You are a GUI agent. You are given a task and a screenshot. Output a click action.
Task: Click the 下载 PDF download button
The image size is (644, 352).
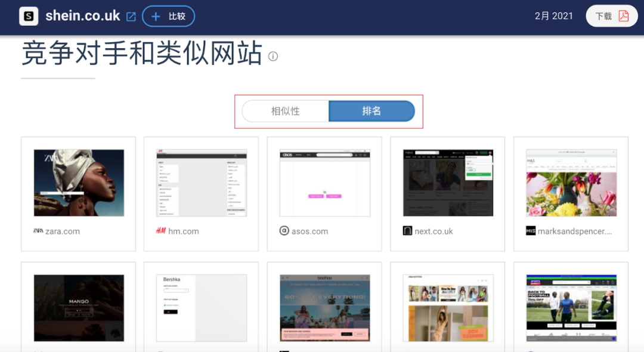click(612, 16)
